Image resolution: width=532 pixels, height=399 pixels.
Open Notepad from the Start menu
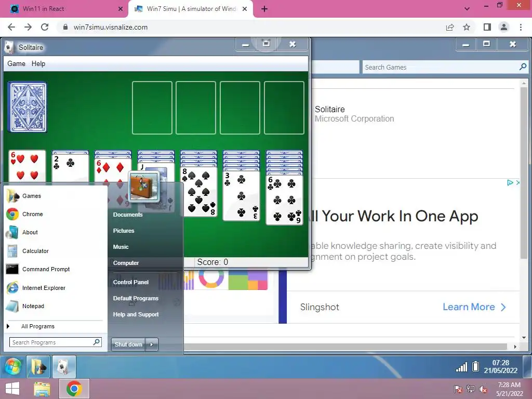click(33, 306)
